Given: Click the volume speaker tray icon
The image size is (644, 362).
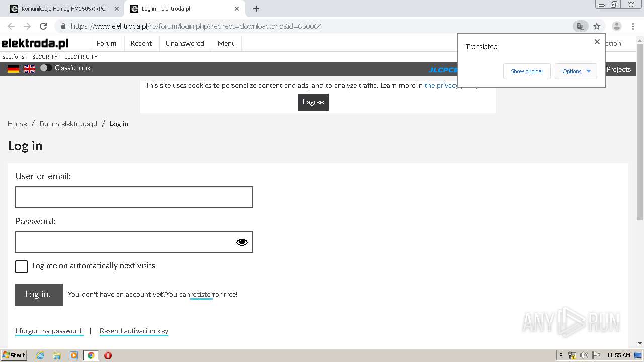Looking at the screenshot, I should pos(584,355).
